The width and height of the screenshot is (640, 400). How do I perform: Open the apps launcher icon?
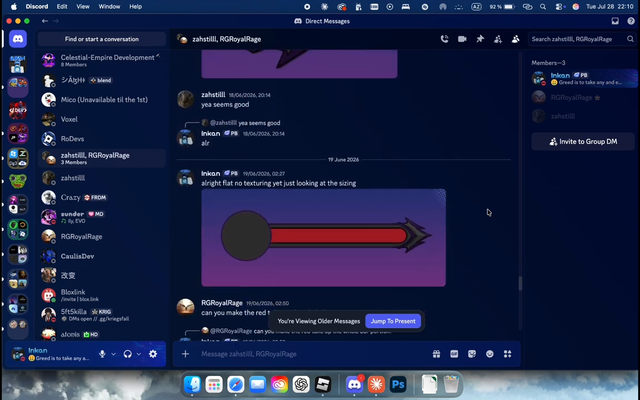coord(507,354)
